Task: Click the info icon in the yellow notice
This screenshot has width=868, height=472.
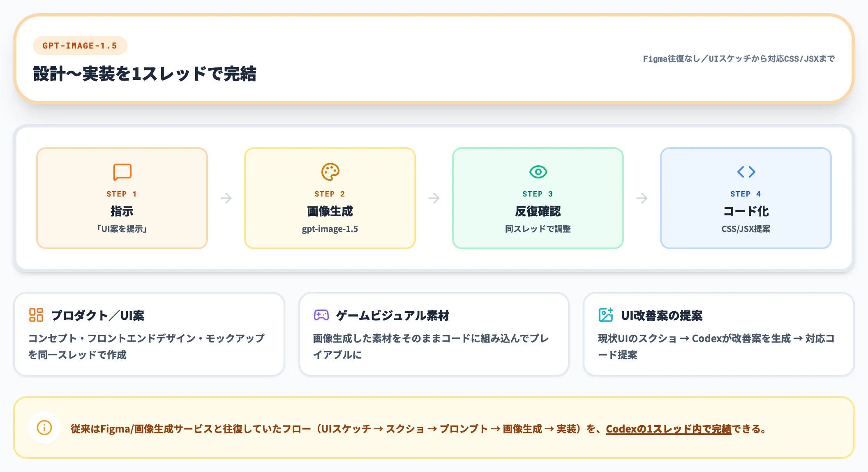Action: [44, 428]
